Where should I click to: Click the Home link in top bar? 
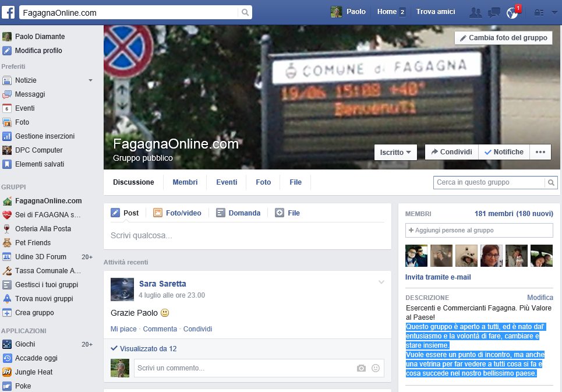point(387,12)
